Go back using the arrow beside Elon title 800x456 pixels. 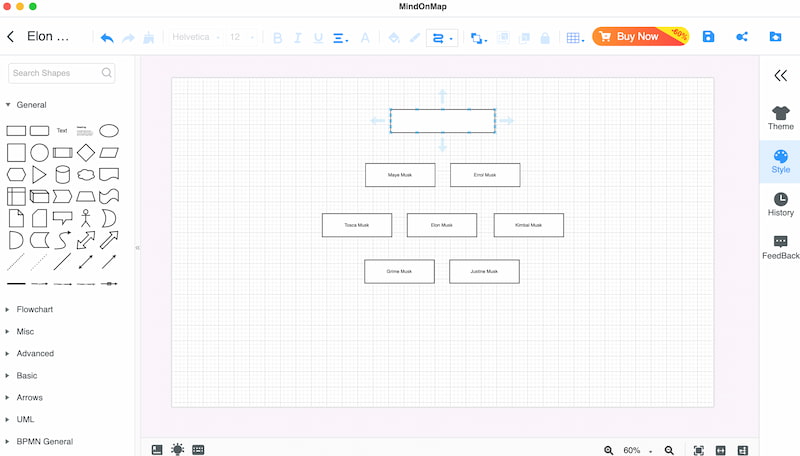coord(11,37)
